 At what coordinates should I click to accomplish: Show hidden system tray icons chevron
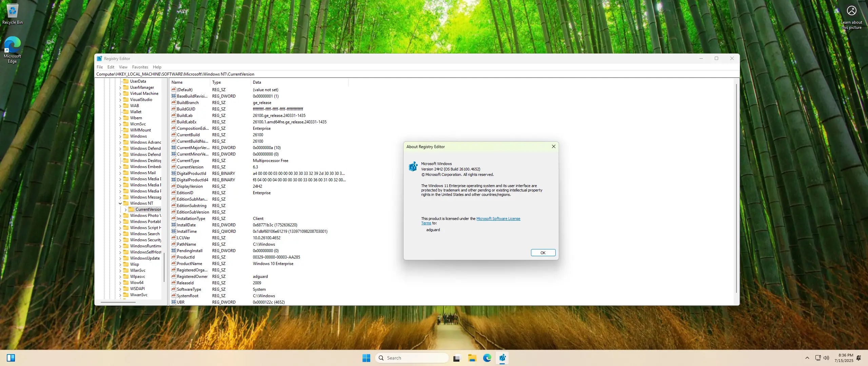807,358
